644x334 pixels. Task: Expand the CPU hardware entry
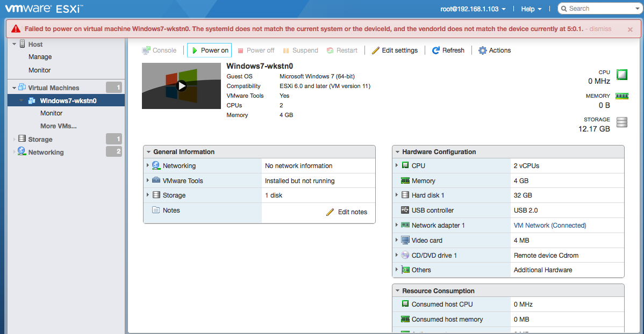coord(397,165)
